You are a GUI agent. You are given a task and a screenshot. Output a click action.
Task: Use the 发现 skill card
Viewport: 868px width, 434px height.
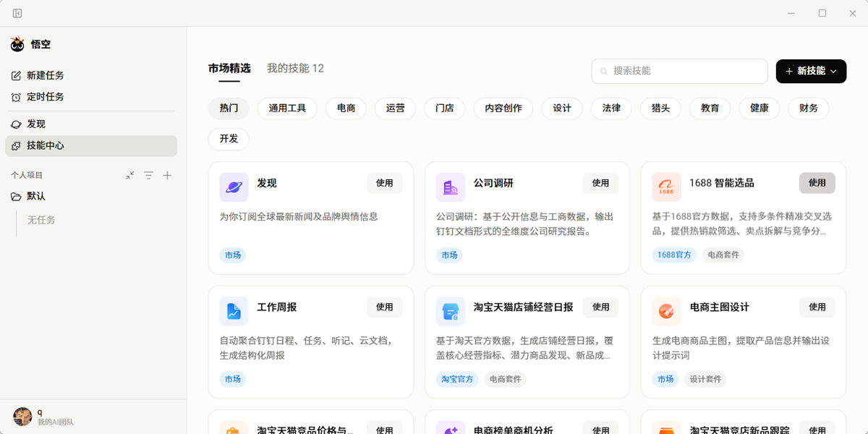tap(384, 183)
